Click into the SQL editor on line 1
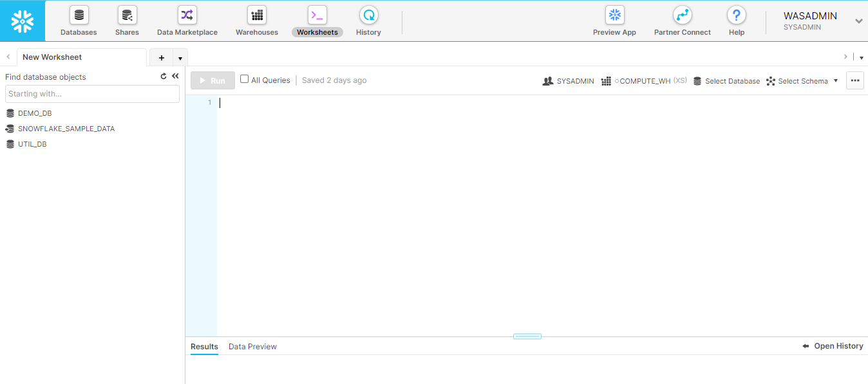Viewport: 868px width, 384px height. 542,103
